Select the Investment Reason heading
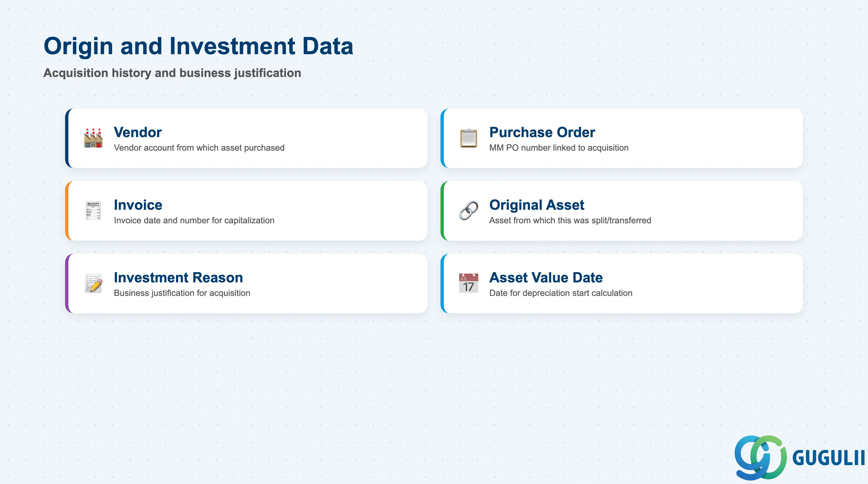 [178, 278]
